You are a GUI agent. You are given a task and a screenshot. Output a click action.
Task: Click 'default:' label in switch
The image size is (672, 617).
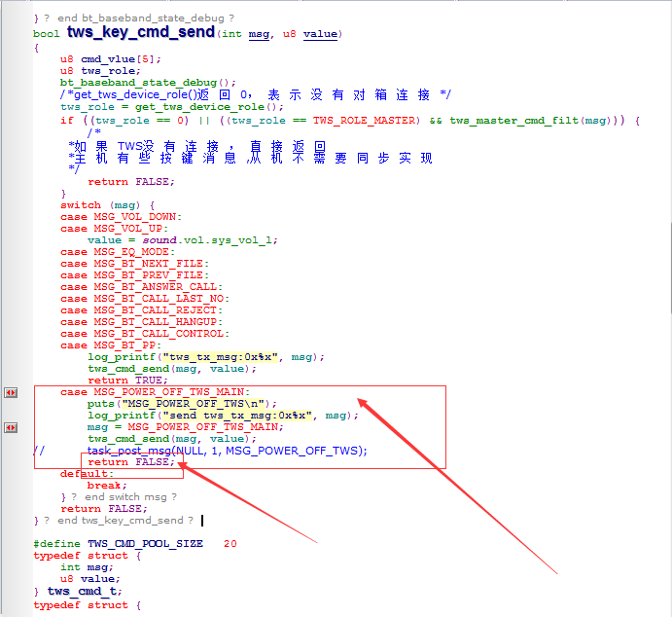click(x=87, y=474)
